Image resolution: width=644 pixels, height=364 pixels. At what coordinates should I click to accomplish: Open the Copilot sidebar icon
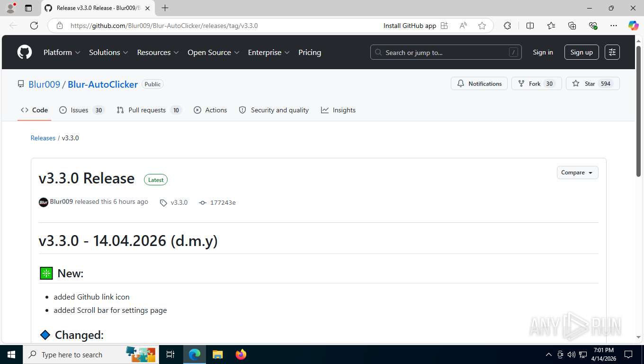(633, 26)
